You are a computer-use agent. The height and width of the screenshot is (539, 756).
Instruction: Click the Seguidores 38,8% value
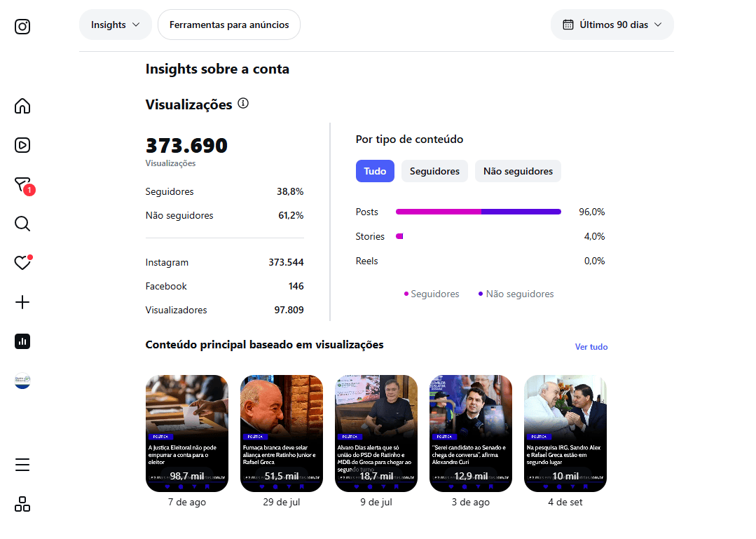[x=290, y=191]
